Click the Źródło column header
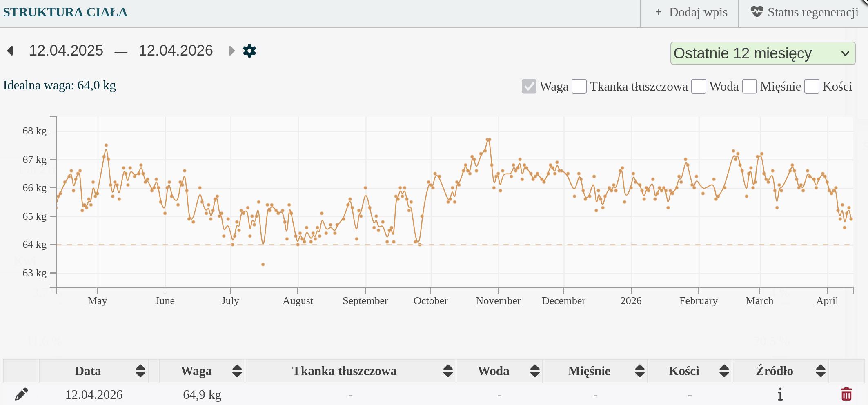868x405 pixels. pos(774,371)
